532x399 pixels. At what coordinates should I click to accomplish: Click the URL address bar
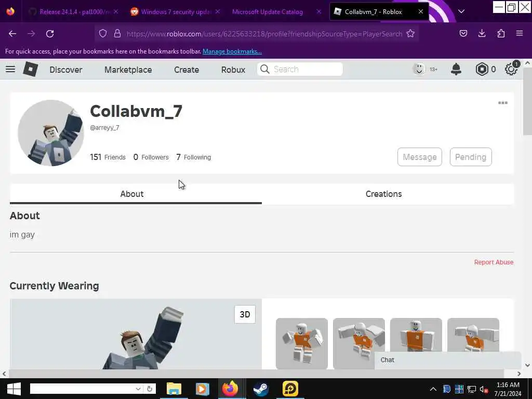(264, 34)
